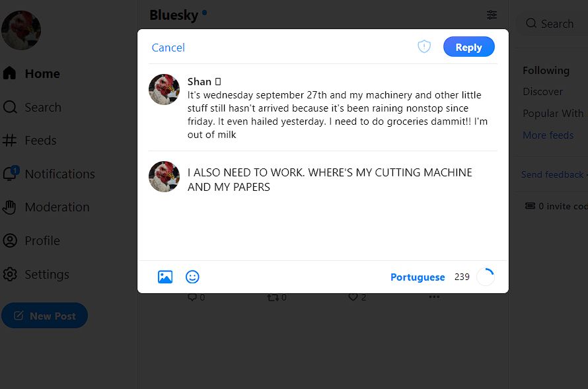Switch to the Discover feed
This screenshot has width=588, height=389.
coord(542,91)
